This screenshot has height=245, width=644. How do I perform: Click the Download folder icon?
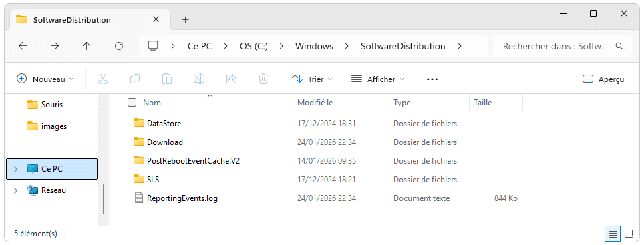tap(139, 142)
